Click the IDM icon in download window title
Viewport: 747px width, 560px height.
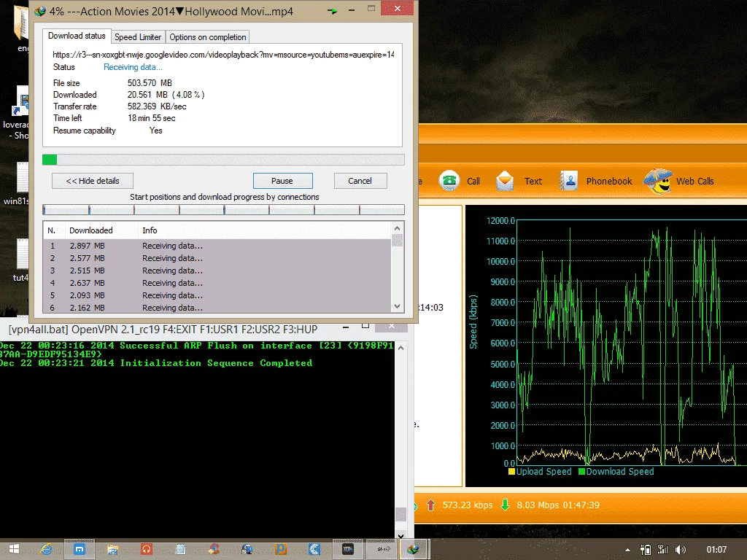tap(40, 11)
